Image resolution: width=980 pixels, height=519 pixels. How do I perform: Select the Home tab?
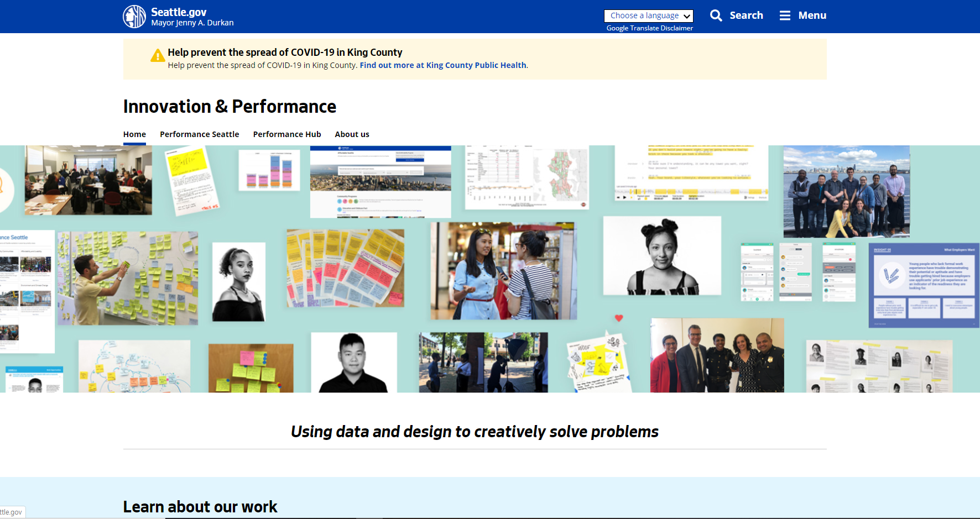pos(134,134)
